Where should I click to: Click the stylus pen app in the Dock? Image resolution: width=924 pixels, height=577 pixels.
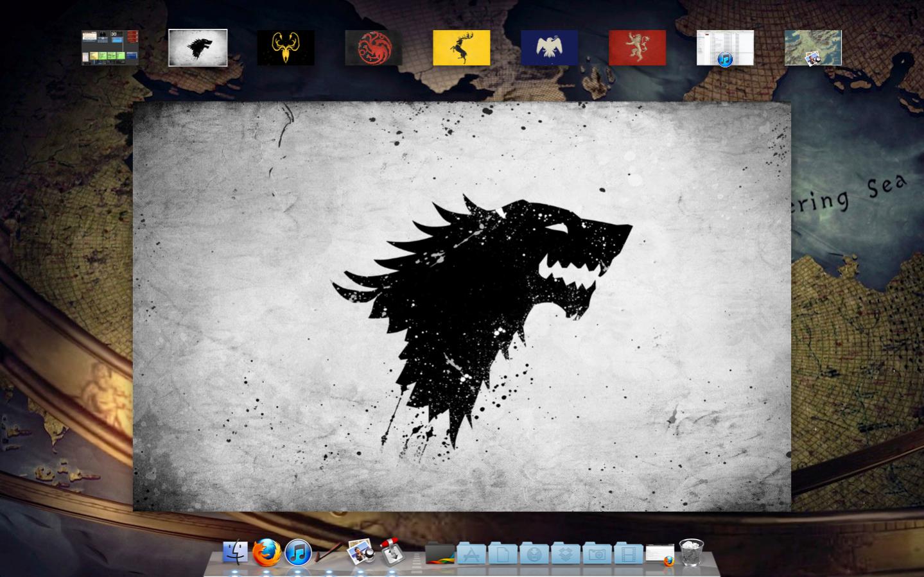point(329,553)
